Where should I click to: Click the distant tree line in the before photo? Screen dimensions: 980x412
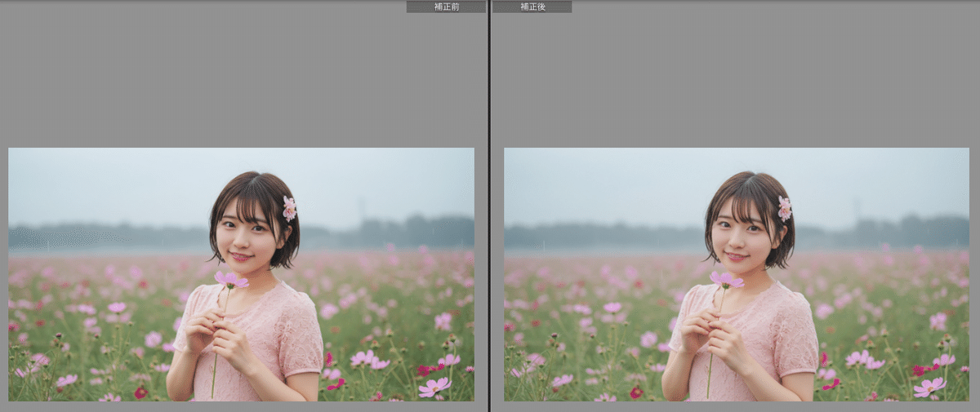point(408,233)
